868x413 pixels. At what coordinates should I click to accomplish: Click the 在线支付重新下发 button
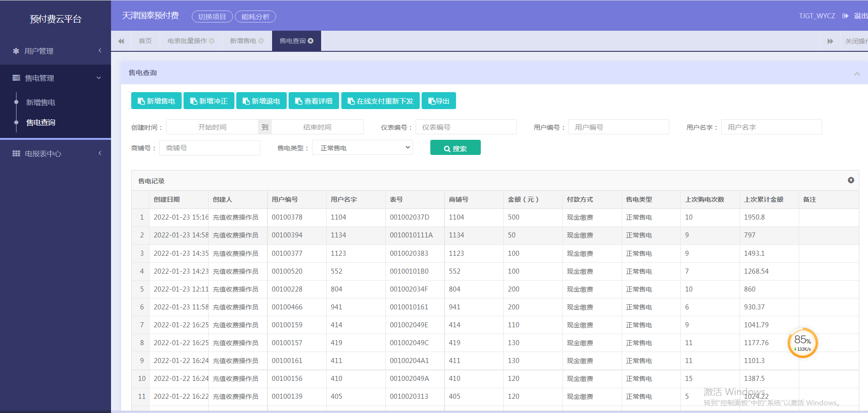click(x=380, y=101)
